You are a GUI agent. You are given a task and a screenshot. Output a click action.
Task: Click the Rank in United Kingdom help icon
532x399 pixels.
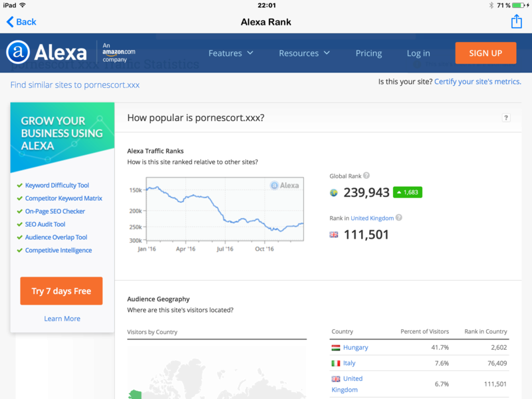399,217
